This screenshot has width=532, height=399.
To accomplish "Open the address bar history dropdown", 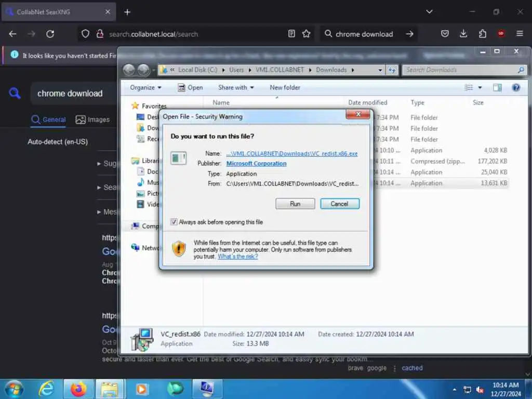I will 380,70.
